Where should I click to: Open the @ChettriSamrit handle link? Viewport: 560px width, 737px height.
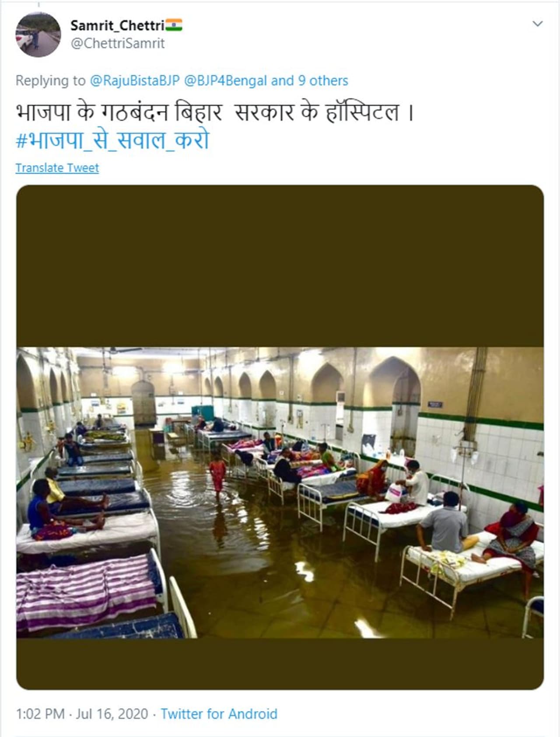(117, 44)
